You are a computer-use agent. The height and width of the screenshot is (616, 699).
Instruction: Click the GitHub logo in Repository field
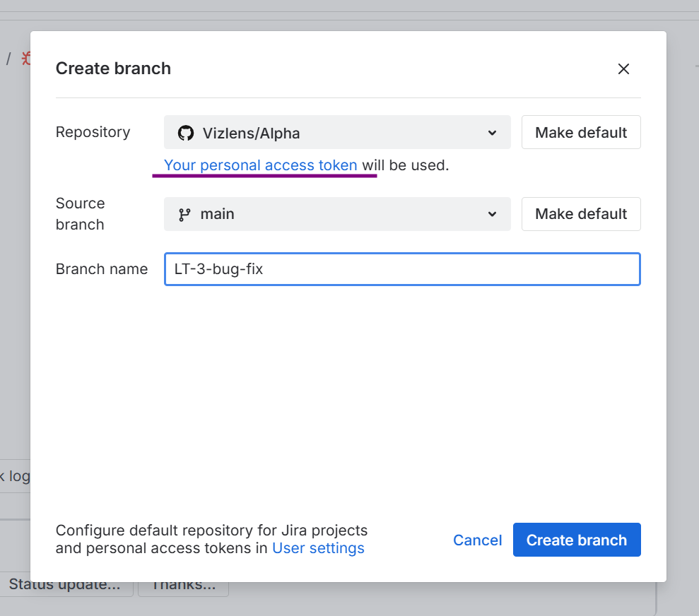pyautogui.click(x=185, y=133)
